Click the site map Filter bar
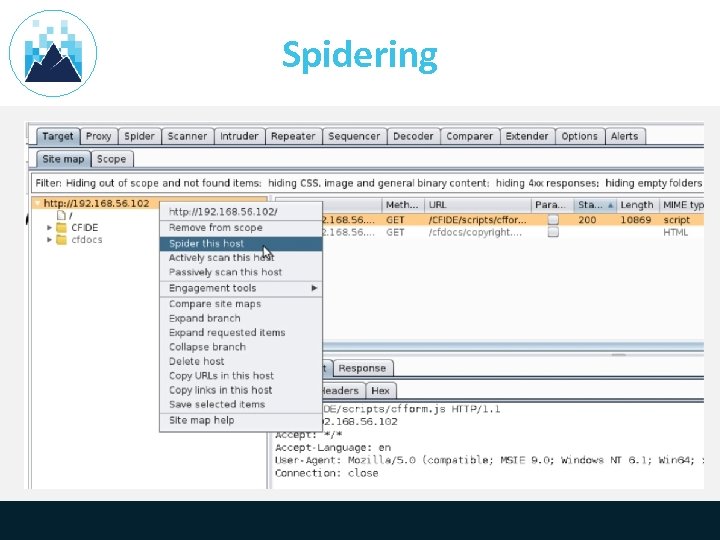This screenshot has width=720, height=540. [x=367, y=183]
